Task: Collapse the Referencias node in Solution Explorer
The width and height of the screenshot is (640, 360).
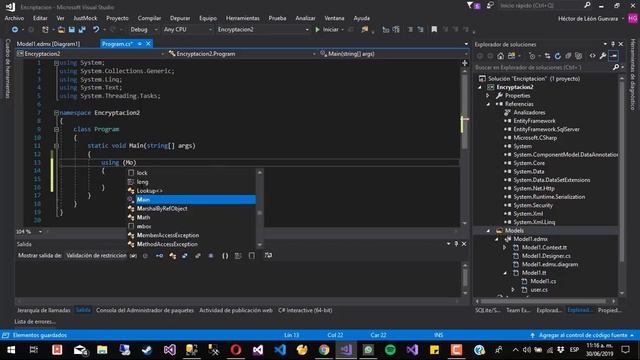Action: tap(488, 104)
